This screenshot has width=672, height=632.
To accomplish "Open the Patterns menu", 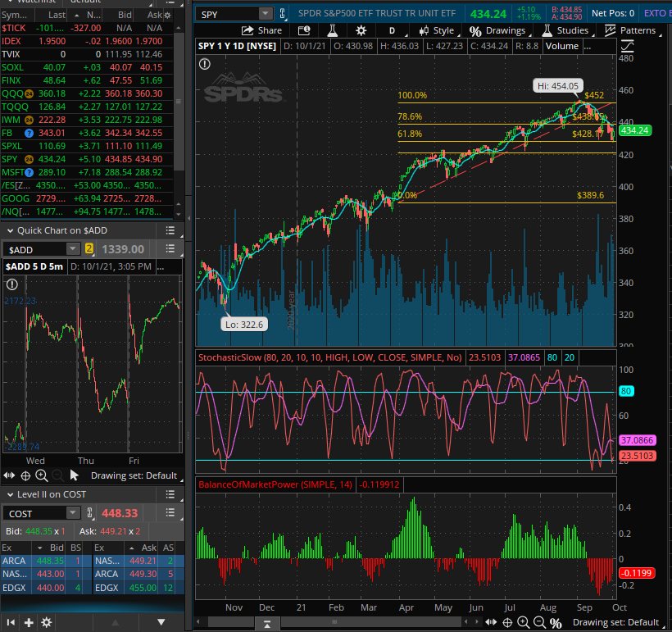I will click(630, 30).
